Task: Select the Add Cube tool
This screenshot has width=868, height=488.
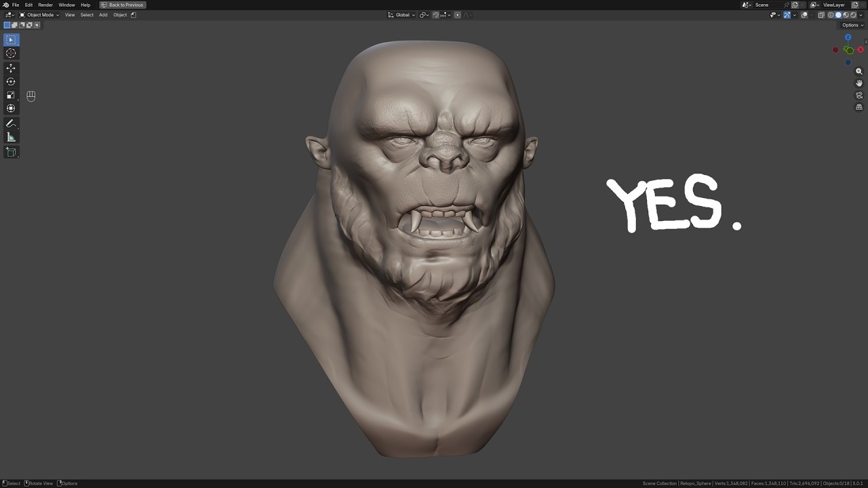Action: tap(11, 152)
